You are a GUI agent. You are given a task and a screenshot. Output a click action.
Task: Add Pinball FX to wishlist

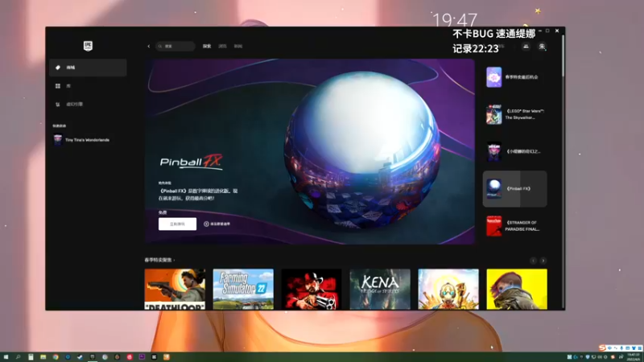(x=217, y=224)
